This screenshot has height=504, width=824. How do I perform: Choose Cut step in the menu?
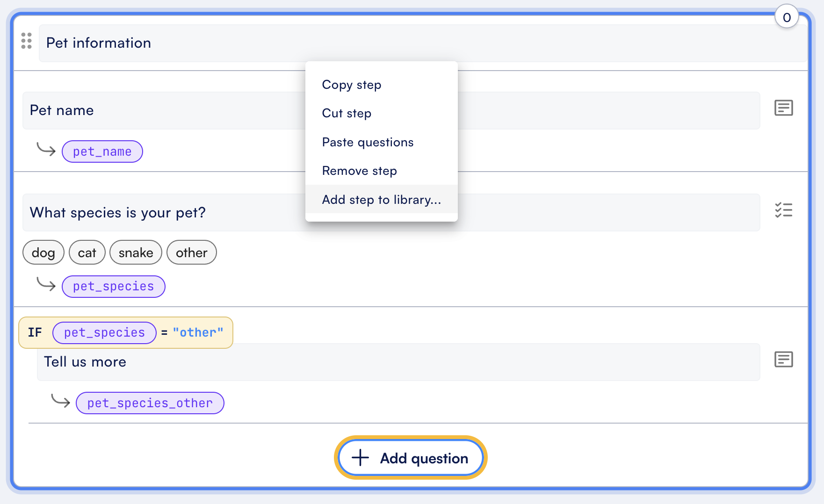[x=347, y=114]
